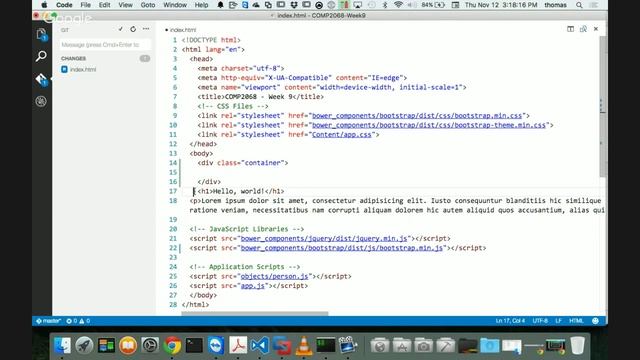Click the JavaScript Libraries comment
640x360 pixels.
coord(247,229)
